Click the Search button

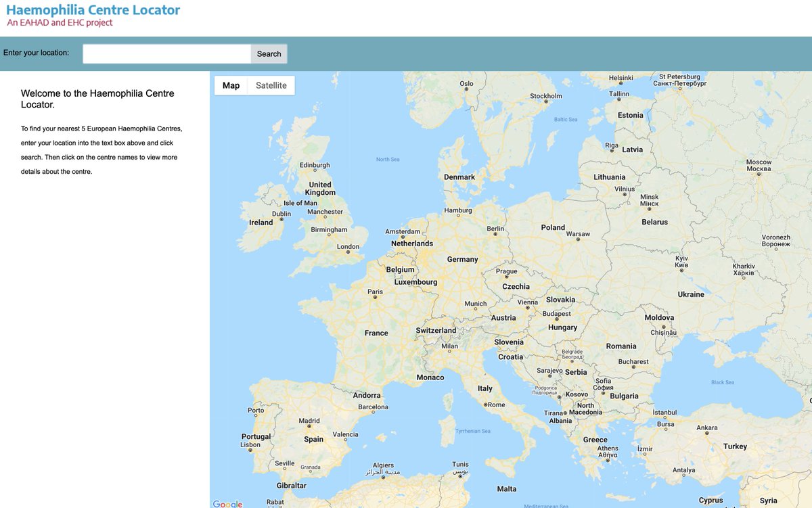269,54
